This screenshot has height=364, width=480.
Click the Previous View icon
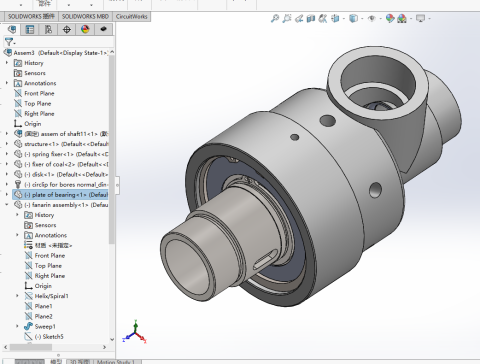point(299,18)
